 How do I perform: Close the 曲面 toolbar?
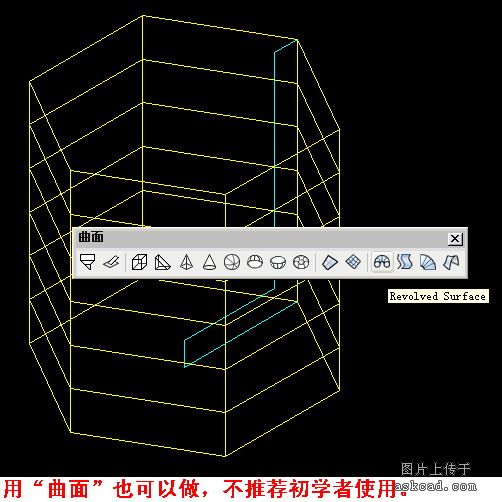tap(455, 239)
